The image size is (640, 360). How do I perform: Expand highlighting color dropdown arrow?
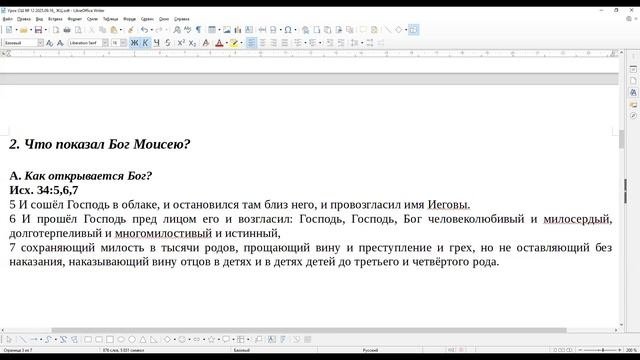pyautogui.click(x=241, y=43)
